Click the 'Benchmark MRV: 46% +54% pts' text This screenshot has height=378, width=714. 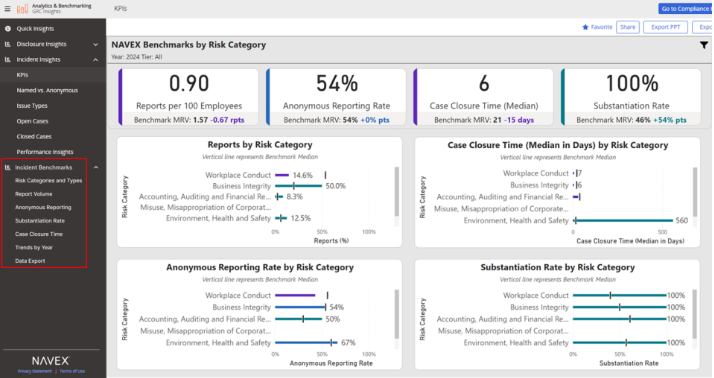(632, 120)
